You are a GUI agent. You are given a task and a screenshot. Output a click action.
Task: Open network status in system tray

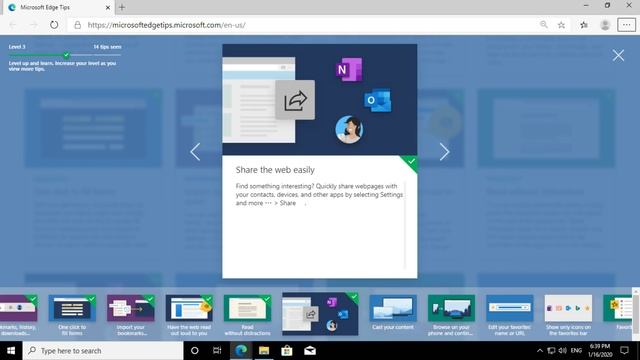(x=551, y=351)
